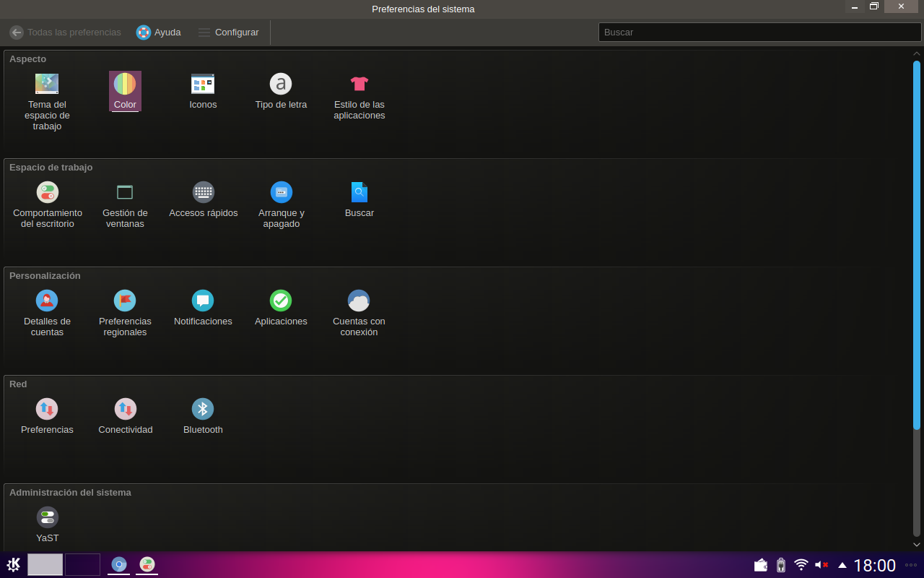Screen dimensions: 924x578
Task: Open network Preferencias module
Action: click(47, 416)
